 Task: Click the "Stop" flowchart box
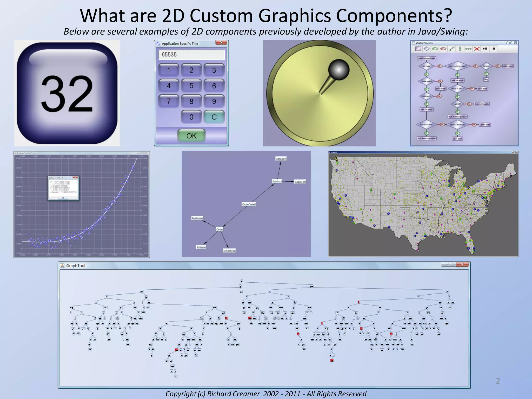click(486, 79)
